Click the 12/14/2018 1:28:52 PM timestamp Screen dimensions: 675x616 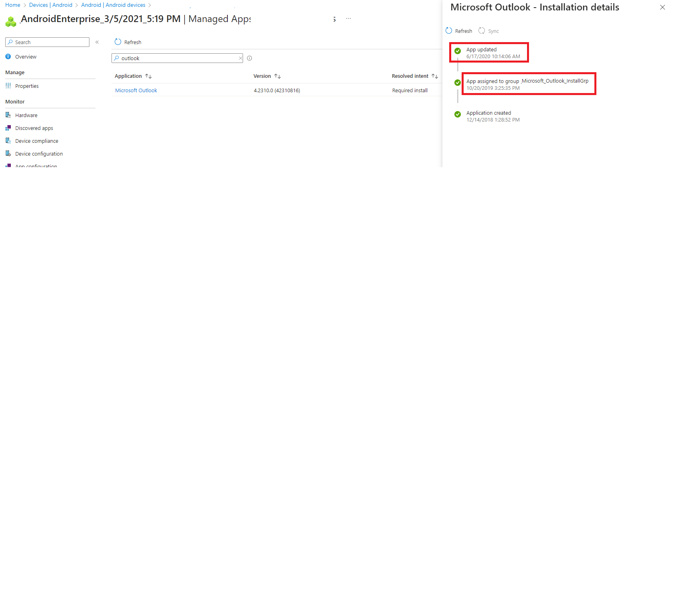tap(493, 120)
